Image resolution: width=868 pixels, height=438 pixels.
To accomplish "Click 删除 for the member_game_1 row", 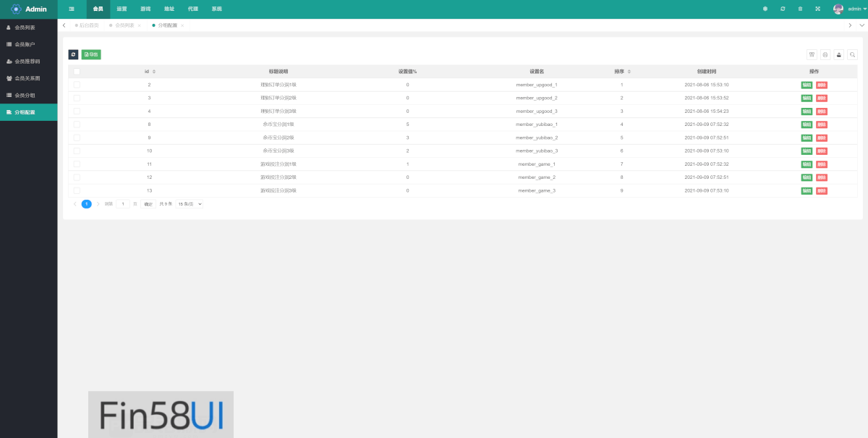I will (822, 164).
